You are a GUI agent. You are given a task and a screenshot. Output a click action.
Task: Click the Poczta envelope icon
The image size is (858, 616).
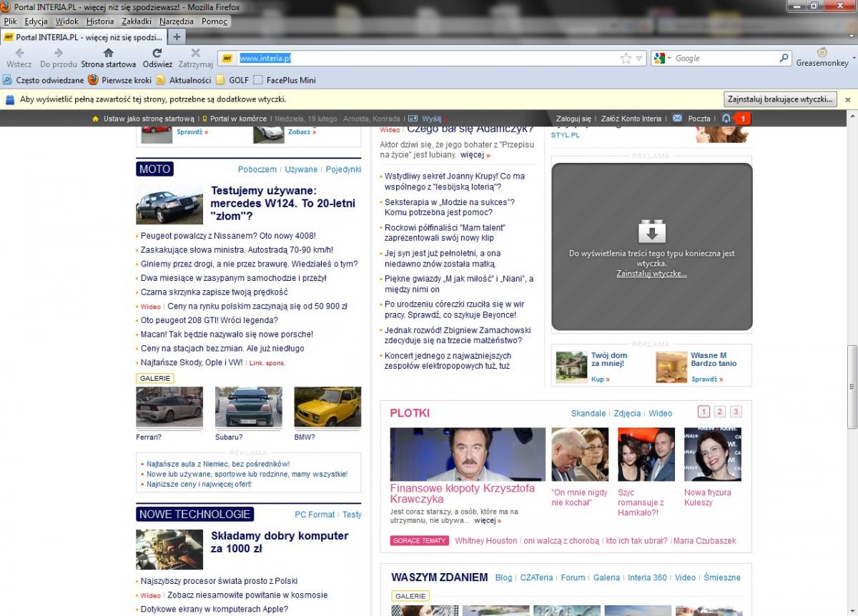click(x=677, y=119)
